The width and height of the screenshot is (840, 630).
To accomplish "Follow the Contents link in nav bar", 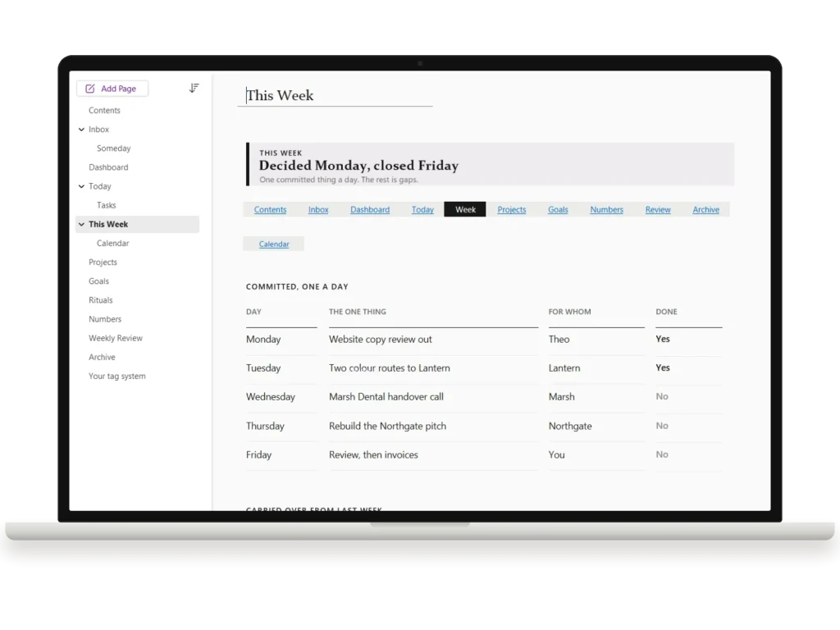I will (270, 209).
